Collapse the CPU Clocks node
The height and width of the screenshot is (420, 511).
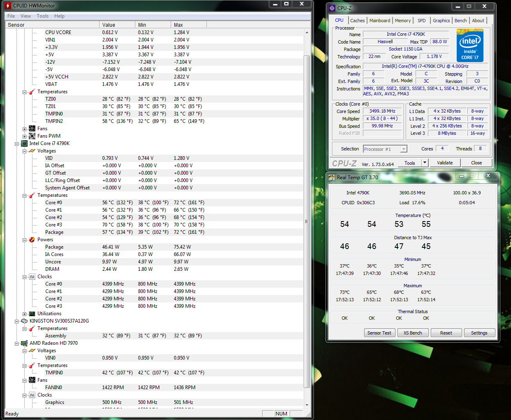point(25,277)
